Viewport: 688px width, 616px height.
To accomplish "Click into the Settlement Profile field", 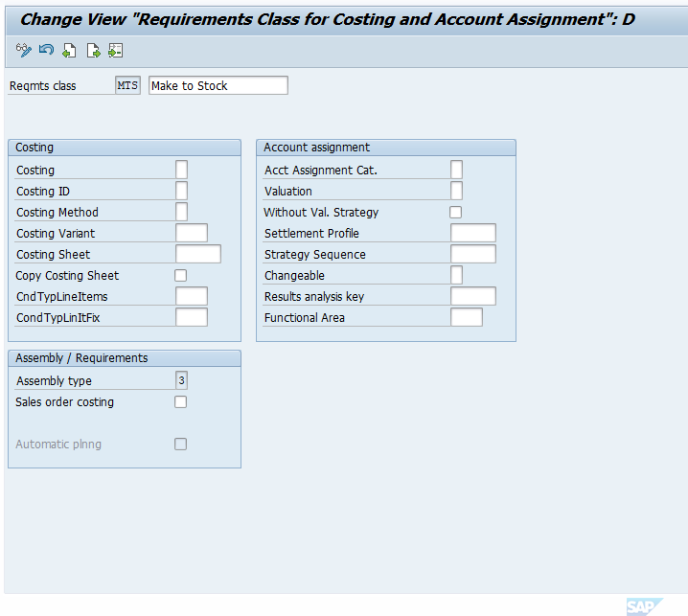I will (473, 233).
